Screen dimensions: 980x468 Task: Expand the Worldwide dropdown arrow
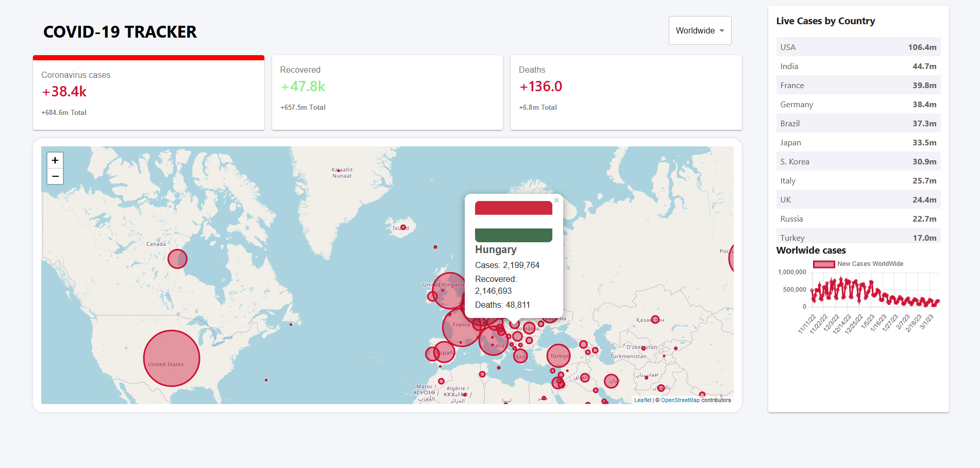(721, 30)
